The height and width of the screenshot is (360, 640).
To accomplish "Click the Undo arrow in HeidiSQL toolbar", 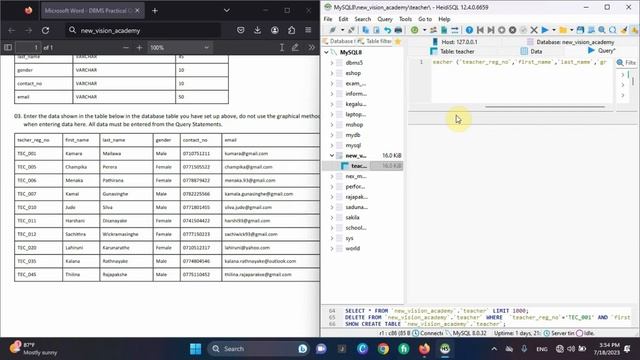I will 387,30.
